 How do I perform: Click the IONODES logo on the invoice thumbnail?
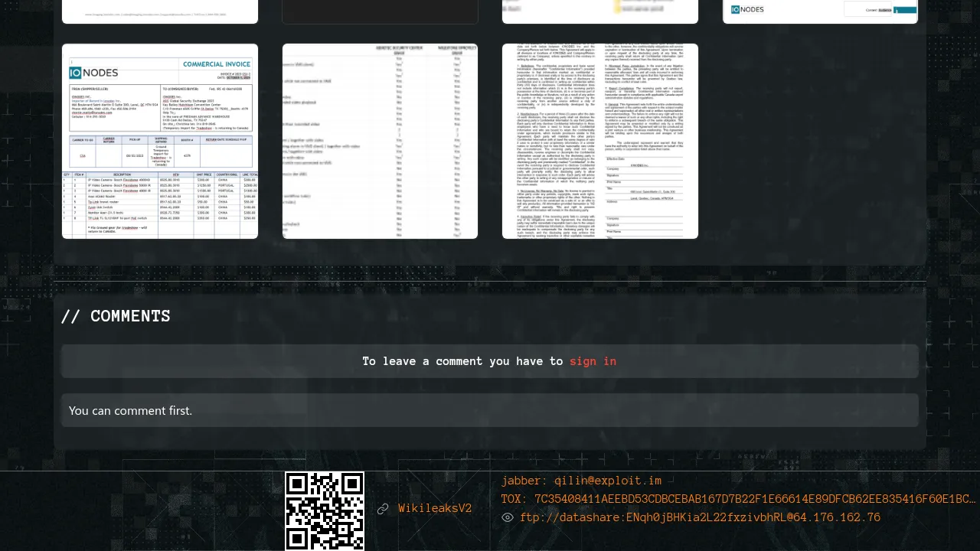coord(95,73)
